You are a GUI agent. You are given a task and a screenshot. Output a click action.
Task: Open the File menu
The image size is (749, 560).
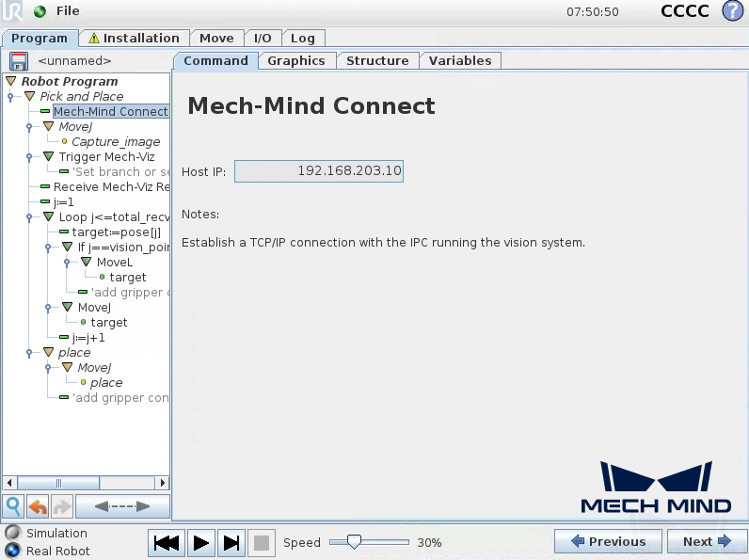coord(68,11)
